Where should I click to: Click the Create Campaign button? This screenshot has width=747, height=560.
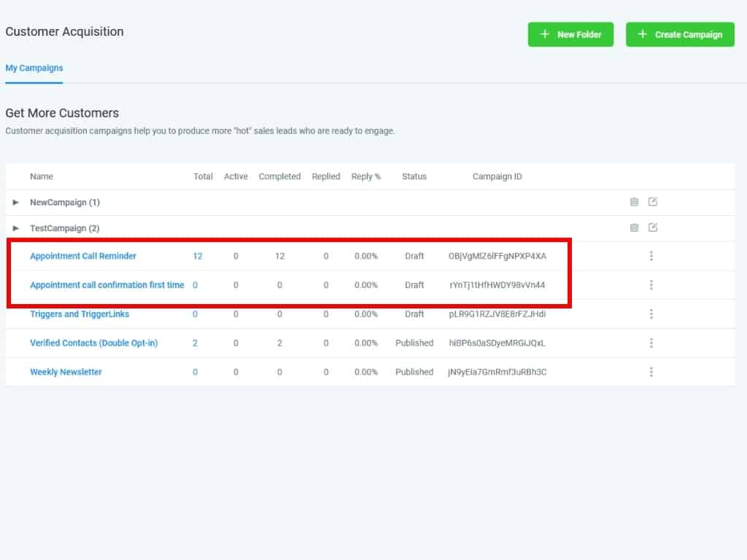(x=680, y=34)
